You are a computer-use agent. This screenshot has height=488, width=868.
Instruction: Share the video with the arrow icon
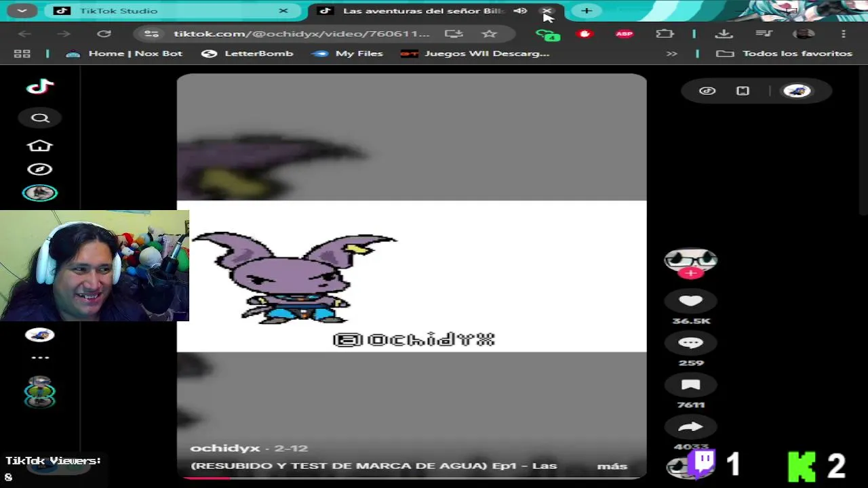pos(690,427)
